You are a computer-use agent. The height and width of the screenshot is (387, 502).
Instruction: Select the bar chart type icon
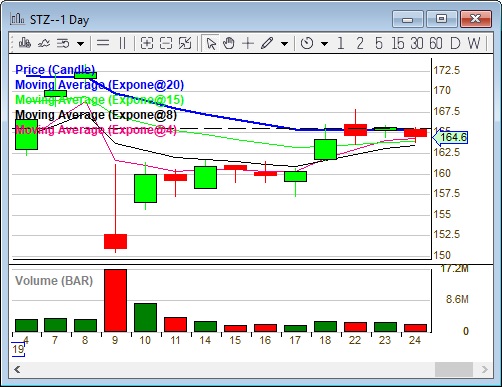[x=25, y=43]
